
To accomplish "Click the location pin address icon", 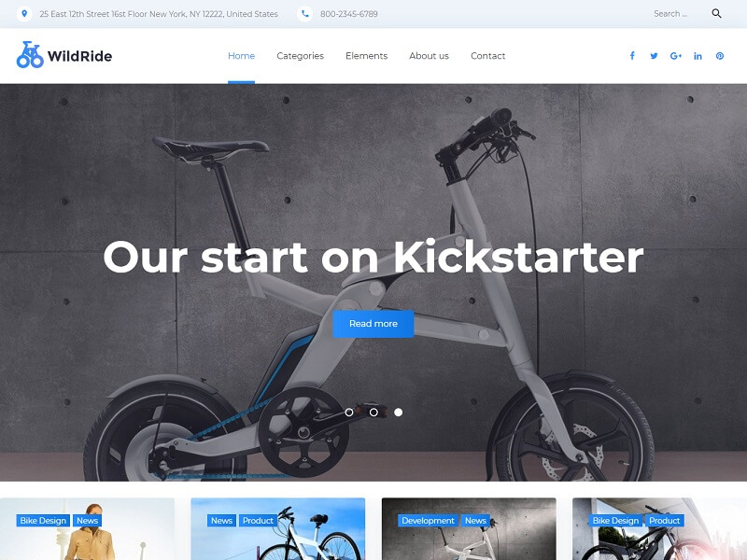I will pyautogui.click(x=24, y=14).
